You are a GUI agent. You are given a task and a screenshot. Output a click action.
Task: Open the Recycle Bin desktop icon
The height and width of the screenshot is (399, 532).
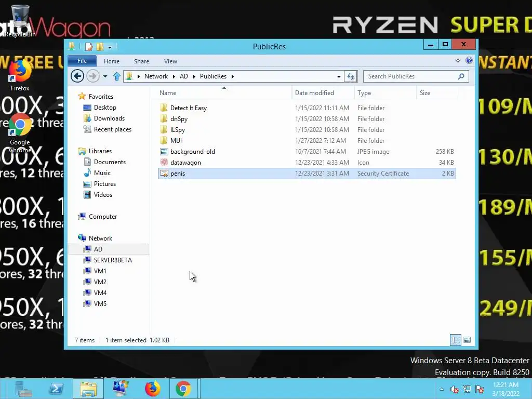coord(20,21)
